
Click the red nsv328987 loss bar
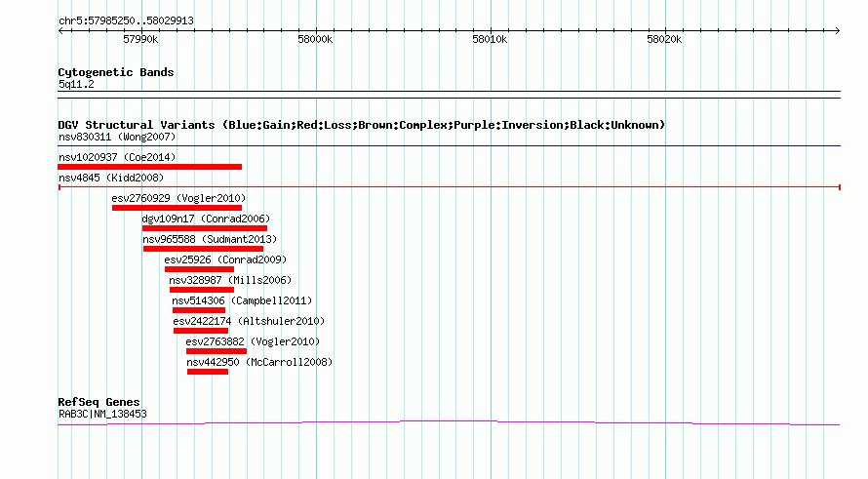click(202, 290)
